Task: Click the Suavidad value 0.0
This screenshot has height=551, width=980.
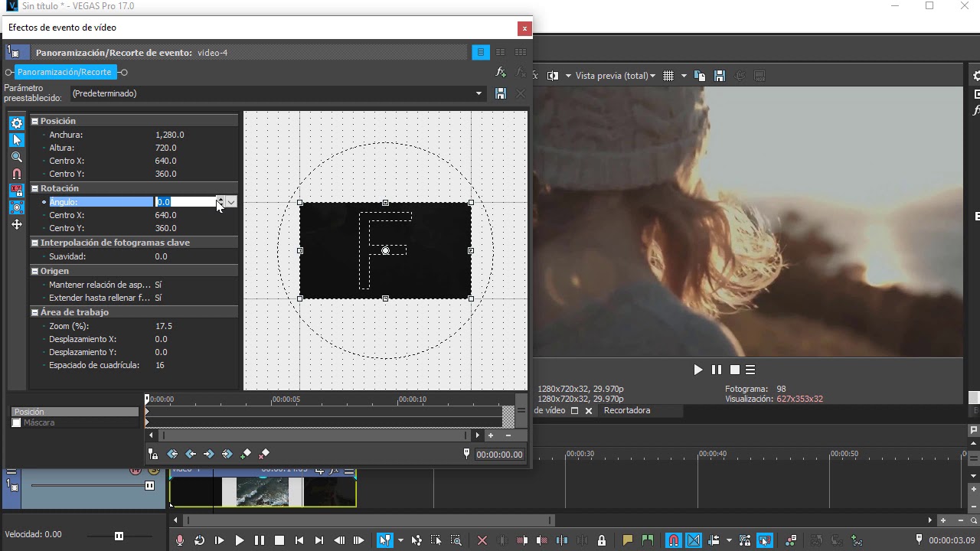Action: [x=161, y=256]
